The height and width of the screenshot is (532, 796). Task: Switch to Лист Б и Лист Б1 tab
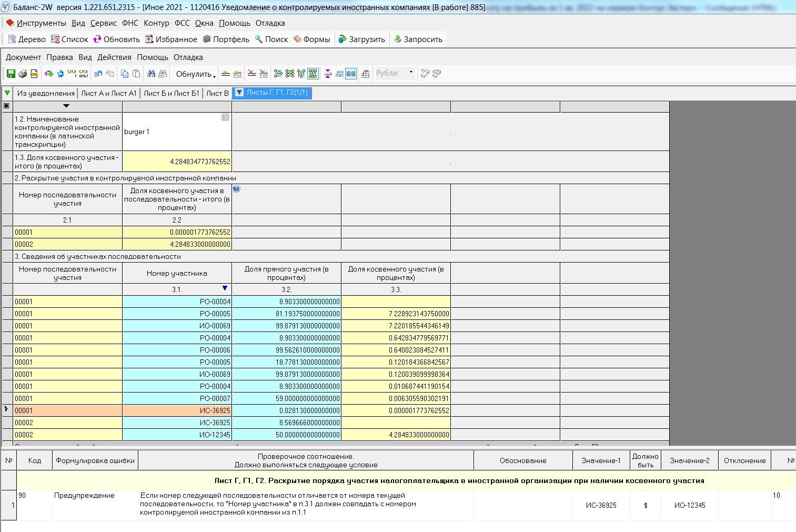click(172, 93)
